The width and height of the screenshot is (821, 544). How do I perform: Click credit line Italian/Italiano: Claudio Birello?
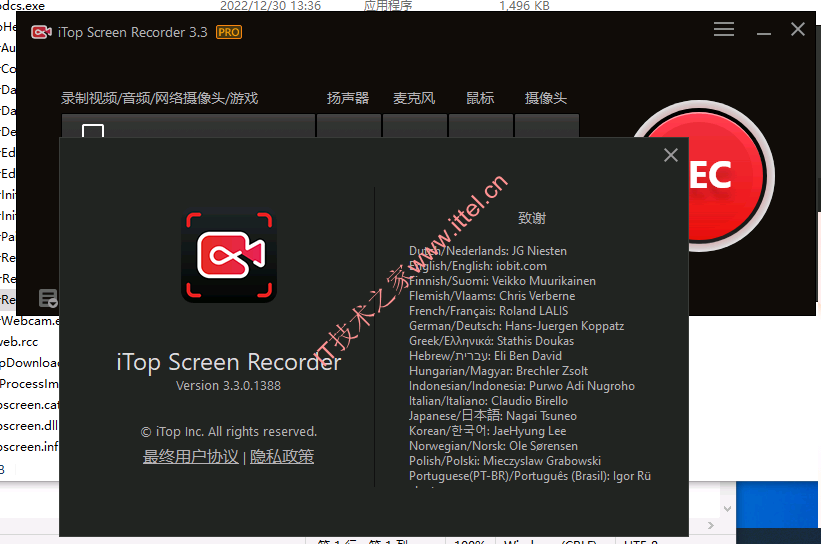click(488, 401)
